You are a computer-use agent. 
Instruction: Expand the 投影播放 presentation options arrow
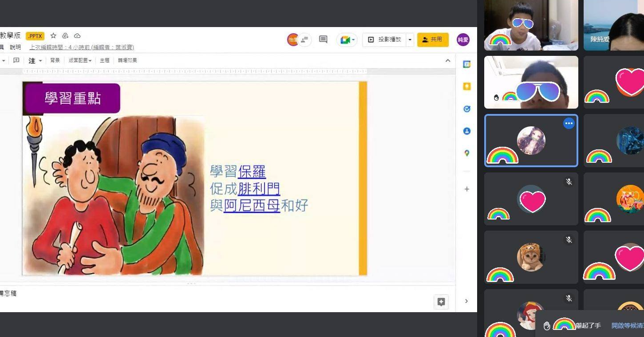[410, 40]
